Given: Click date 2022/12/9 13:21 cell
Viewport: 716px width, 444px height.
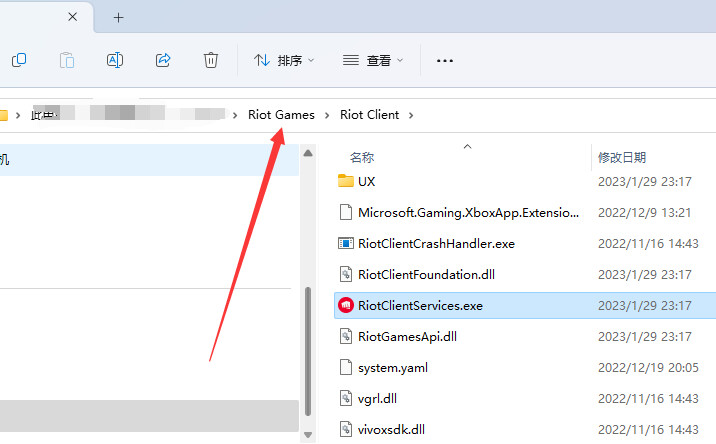Looking at the screenshot, I should point(644,213).
